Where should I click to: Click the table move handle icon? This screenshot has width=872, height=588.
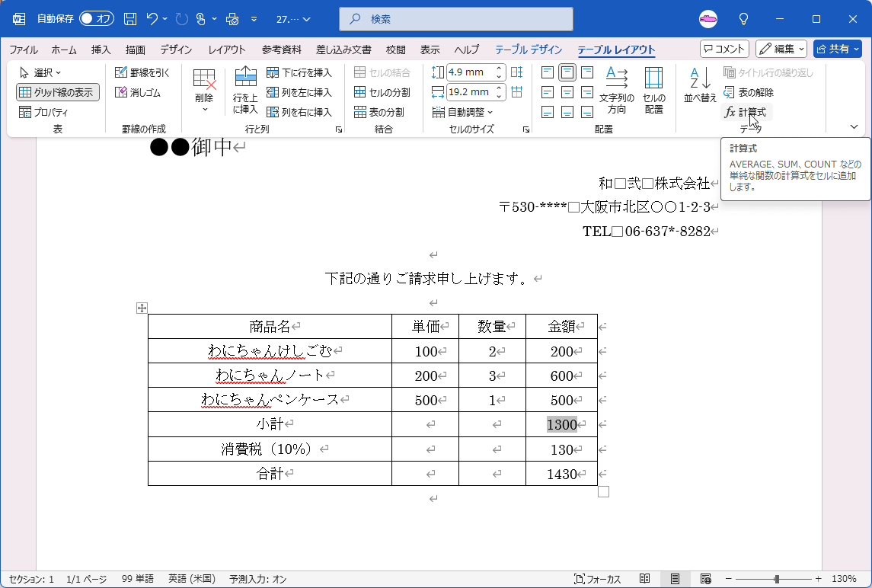click(x=142, y=308)
